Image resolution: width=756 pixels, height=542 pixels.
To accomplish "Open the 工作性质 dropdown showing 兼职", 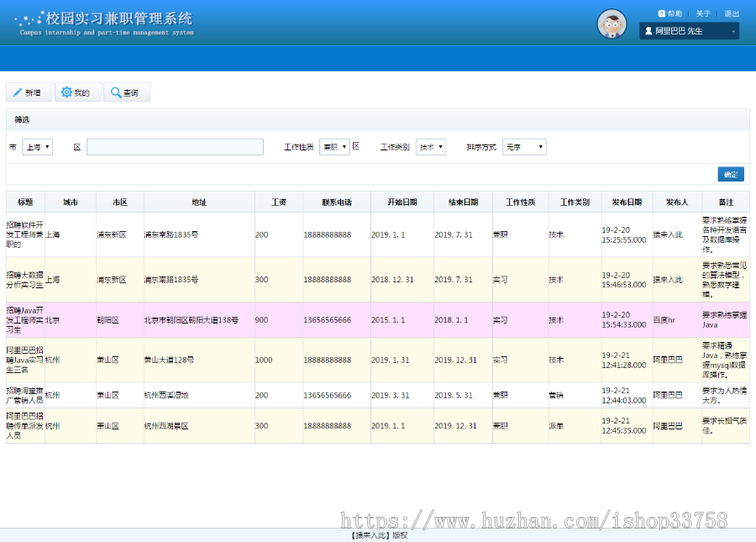I will pos(334,145).
